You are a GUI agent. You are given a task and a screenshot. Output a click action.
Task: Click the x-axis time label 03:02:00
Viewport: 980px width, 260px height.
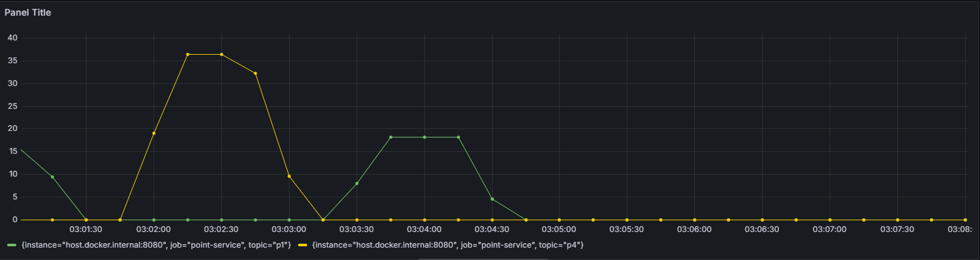[154, 229]
